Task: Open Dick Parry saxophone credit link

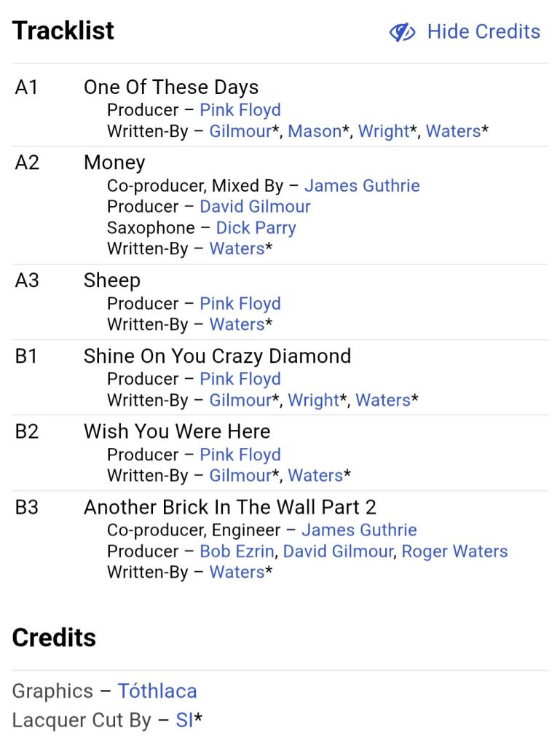Action: tap(256, 228)
